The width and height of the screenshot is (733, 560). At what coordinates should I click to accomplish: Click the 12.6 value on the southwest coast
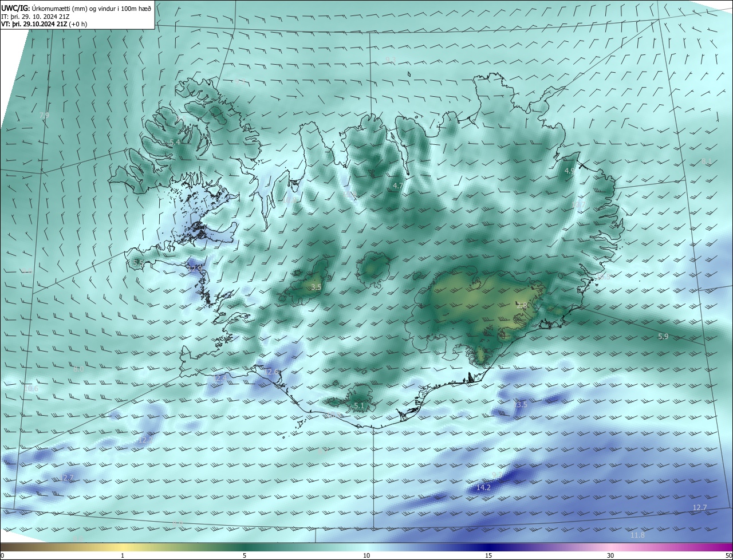pyautogui.click(x=272, y=372)
